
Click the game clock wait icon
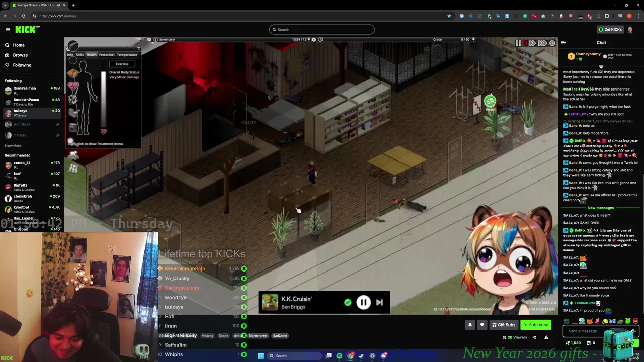[x=552, y=43]
